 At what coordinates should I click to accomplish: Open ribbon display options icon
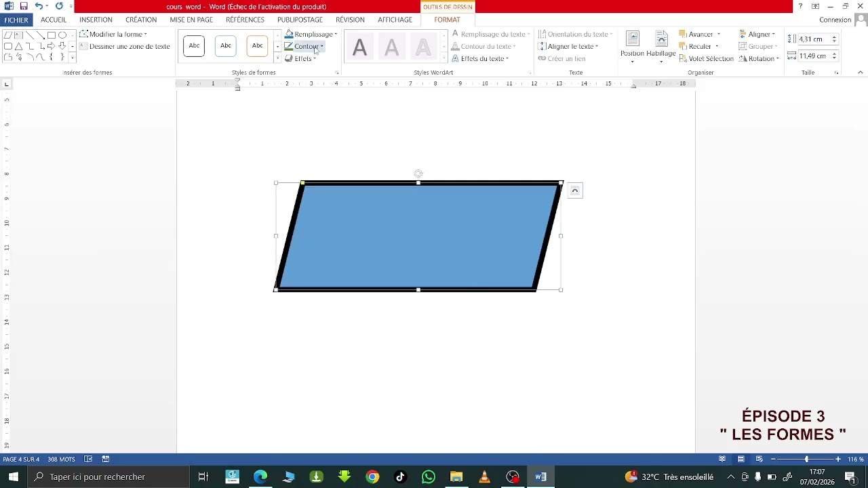point(815,6)
